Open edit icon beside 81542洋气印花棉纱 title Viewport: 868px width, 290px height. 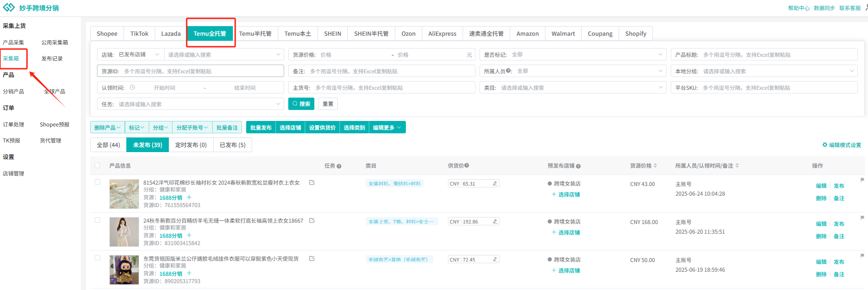pyautogui.click(x=312, y=182)
